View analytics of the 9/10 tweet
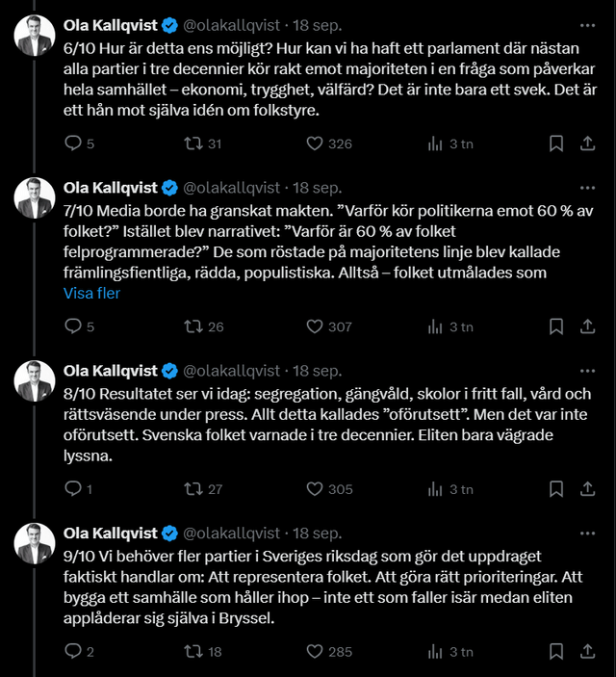The width and height of the screenshot is (616, 677). point(435,652)
